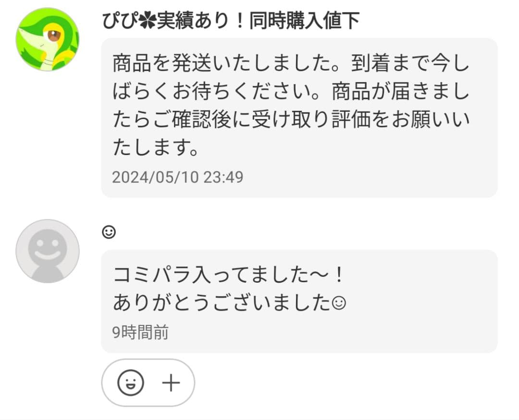Open the green snake avatar profile
Viewport: 519px width, 420px height.
point(47,39)
